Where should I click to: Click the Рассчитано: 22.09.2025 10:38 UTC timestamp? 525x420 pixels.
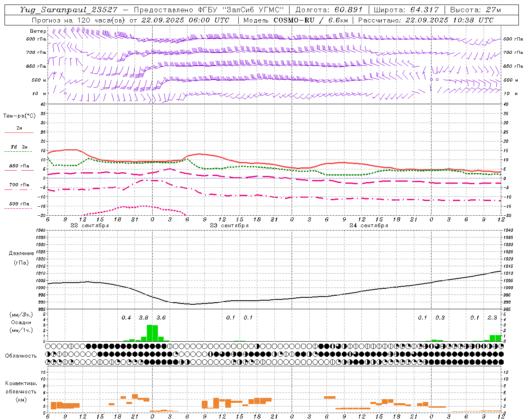[x=426, y=20]
